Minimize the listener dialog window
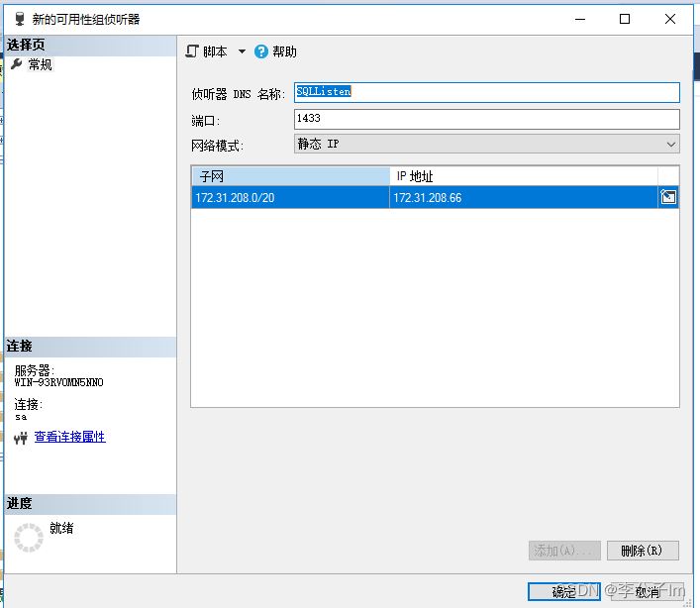The image size is (700, 608). click(x=580, y=19)
